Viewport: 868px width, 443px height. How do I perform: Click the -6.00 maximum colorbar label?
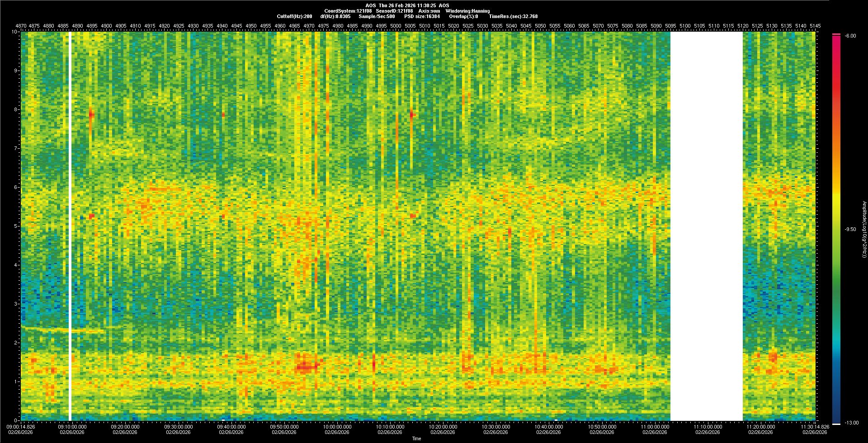point(850,36)
